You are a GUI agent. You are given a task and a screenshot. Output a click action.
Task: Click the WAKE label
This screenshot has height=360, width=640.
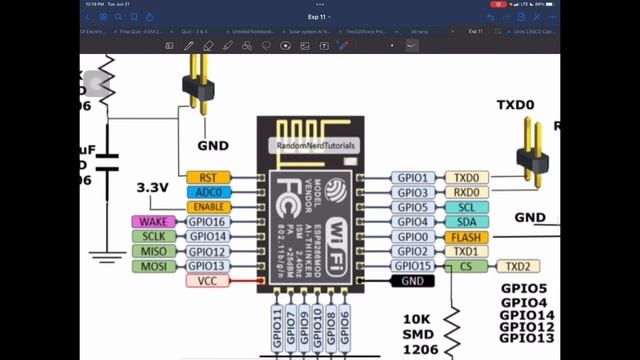point(153,222)
